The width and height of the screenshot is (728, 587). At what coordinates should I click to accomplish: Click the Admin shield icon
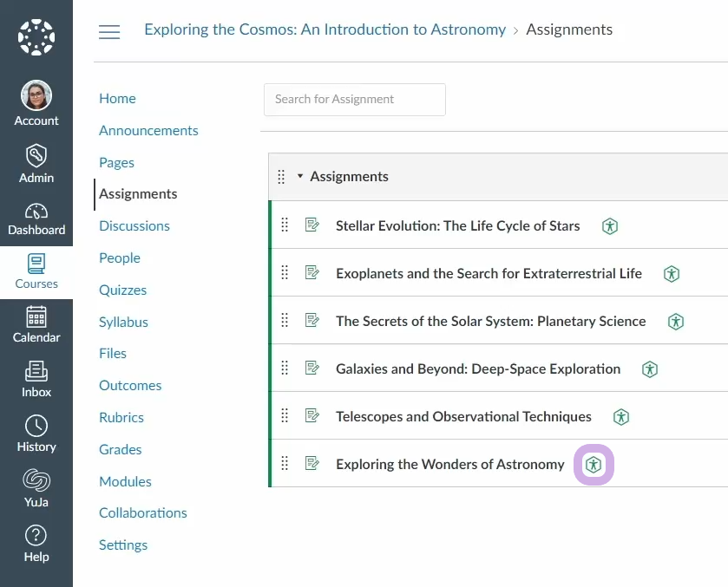coord(36,155)
